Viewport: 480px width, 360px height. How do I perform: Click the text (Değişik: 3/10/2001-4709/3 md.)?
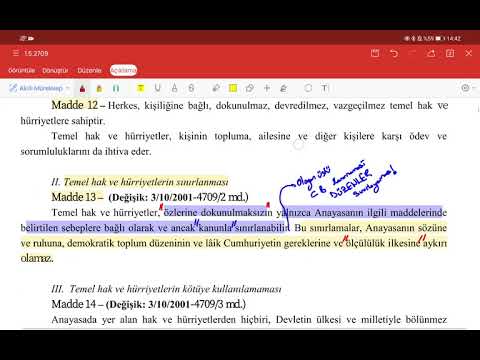(176, 304)
